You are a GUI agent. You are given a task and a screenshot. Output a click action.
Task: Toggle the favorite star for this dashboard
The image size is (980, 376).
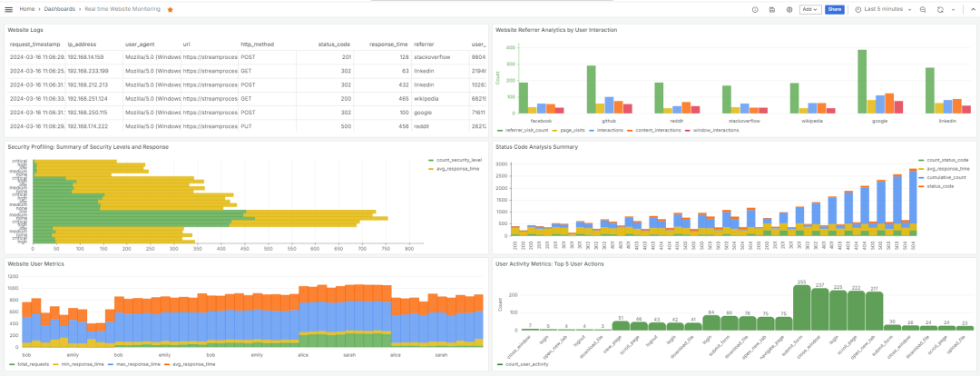click(170, 9)
